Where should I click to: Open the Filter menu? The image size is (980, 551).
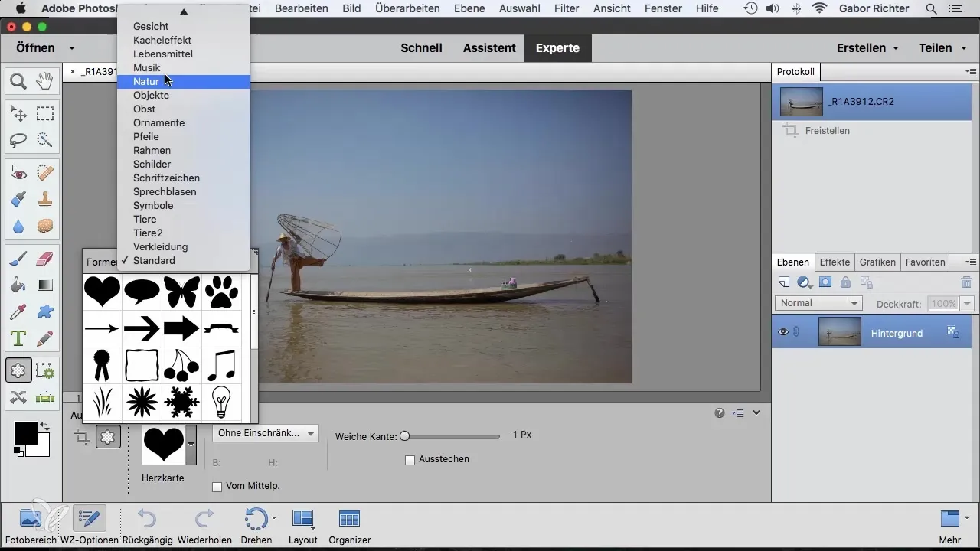coord(567,8)
